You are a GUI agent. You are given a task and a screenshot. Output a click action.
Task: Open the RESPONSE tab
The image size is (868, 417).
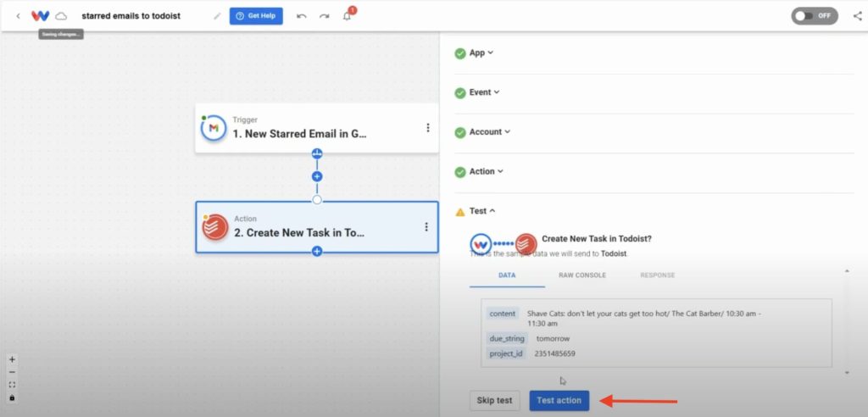(657, 275)
